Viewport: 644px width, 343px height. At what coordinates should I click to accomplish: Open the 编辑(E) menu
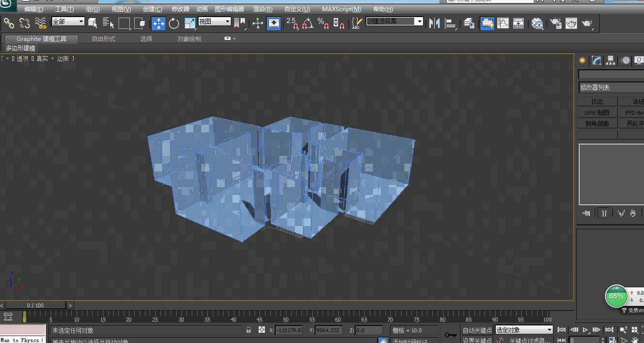click(34, 9)
